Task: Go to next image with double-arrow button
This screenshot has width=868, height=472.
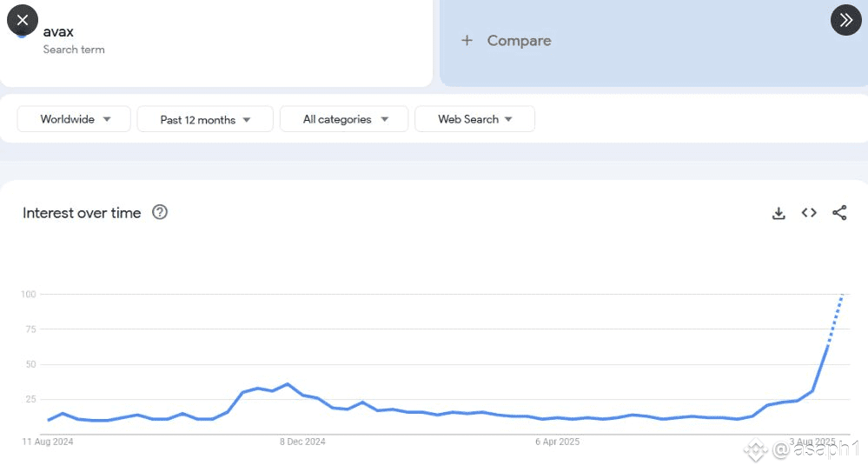Action: pos(846,20)
